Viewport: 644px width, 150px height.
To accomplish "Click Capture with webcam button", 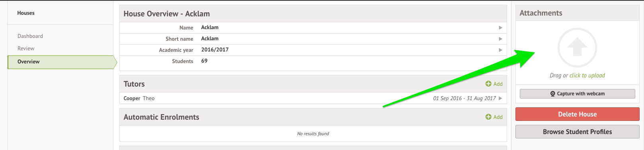I will 577,94.
